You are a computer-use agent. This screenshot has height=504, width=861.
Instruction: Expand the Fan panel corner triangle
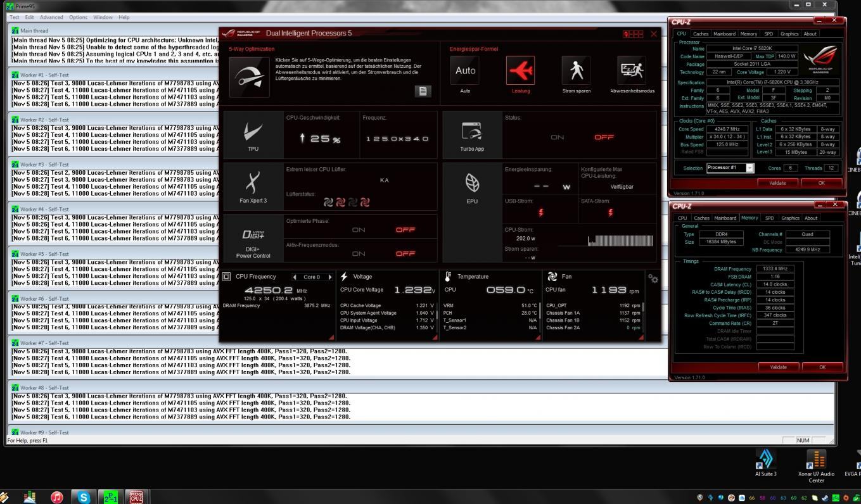click(x=641, y=337)
